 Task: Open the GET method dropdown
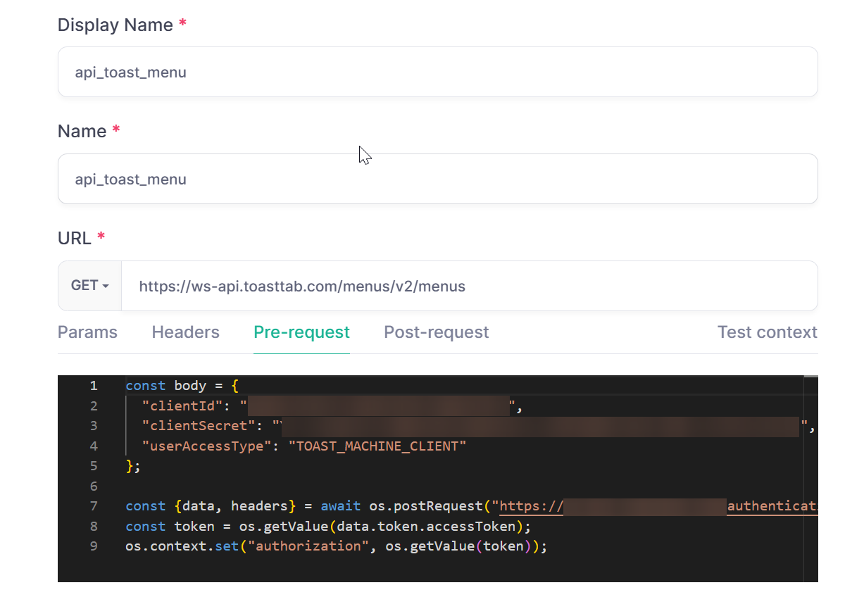click(x=89, y=286)
